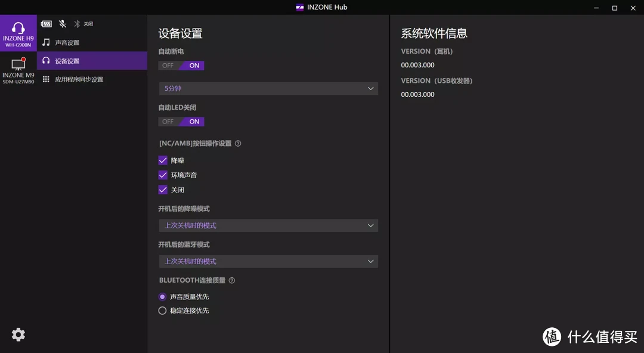Screen dimensions: 644x353
Task: Click USB transceiver version number 00.003.000
Action: click(x=417, y=95)
